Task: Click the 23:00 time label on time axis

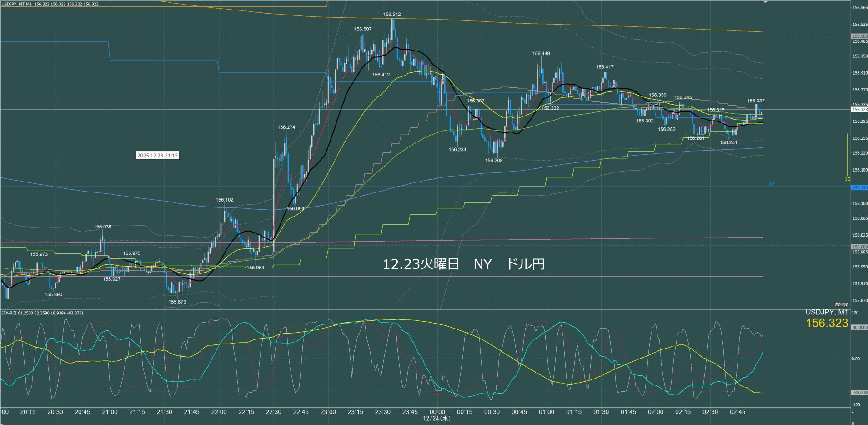Action: click(x=328, y=412)
